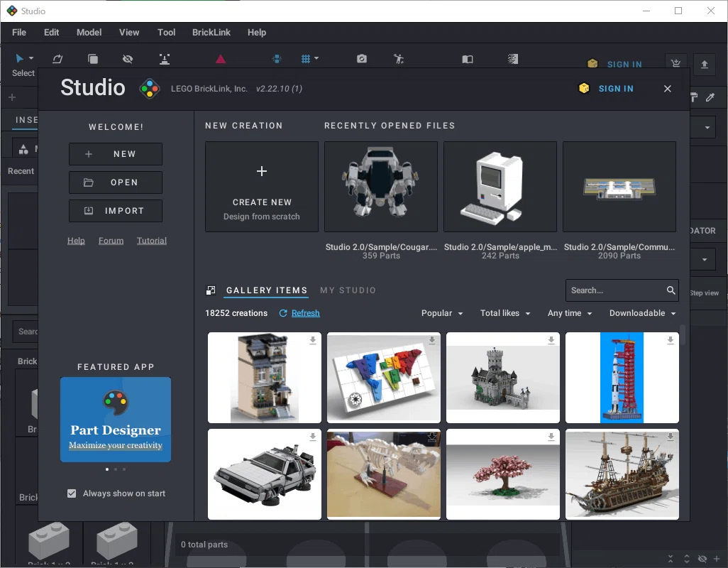Open the Model menu
728x568 pixels.
[89, 33]
